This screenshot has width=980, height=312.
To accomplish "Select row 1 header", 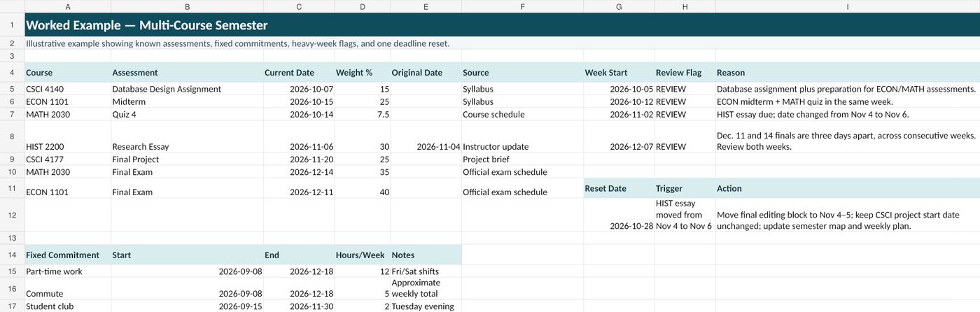I will (12, 25).
